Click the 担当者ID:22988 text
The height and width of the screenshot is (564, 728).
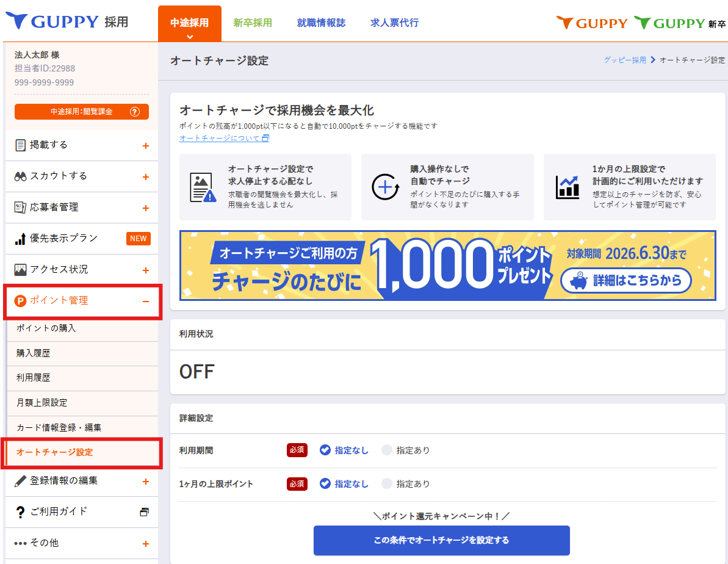point(45,68)
